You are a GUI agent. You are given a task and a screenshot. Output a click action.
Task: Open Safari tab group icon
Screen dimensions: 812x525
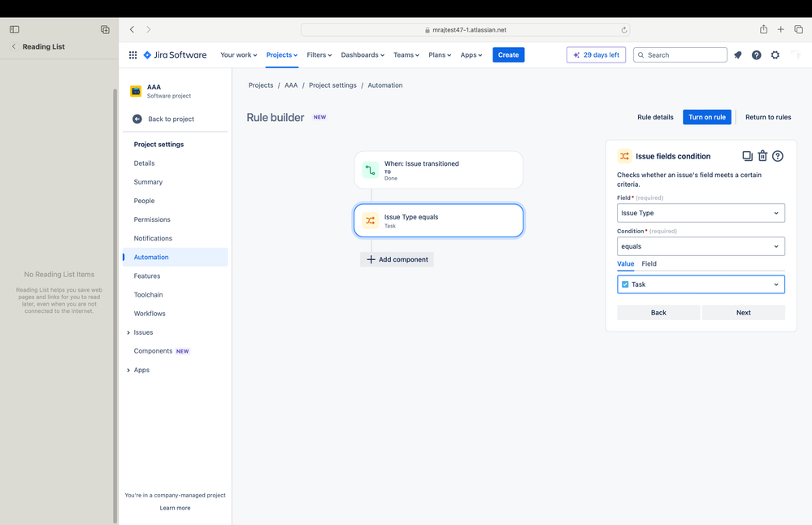105,29
